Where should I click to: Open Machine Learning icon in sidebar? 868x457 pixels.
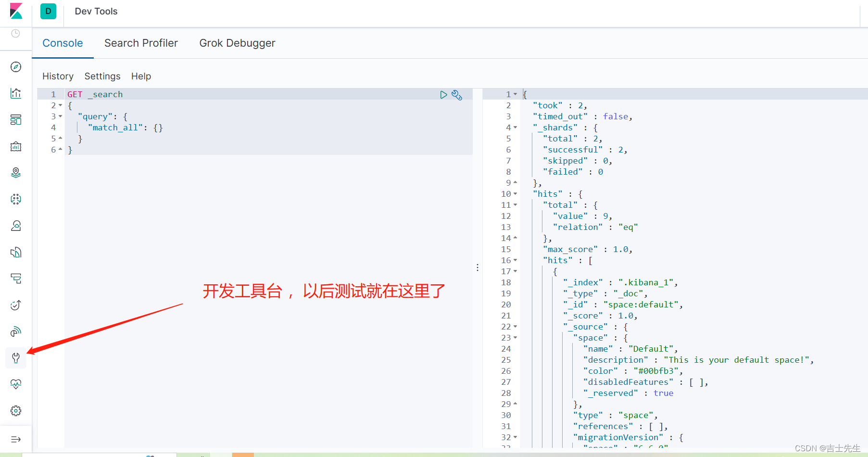click(16, 199)
